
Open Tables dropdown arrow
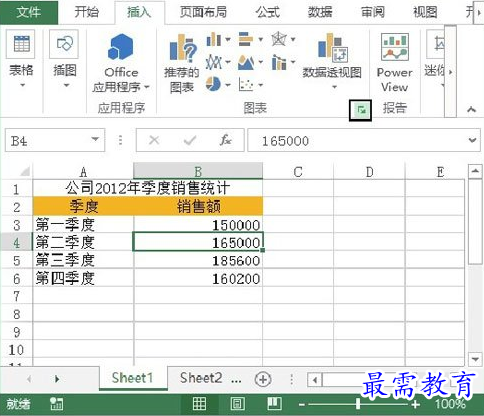pyautogui.click(x=22, y=85)
